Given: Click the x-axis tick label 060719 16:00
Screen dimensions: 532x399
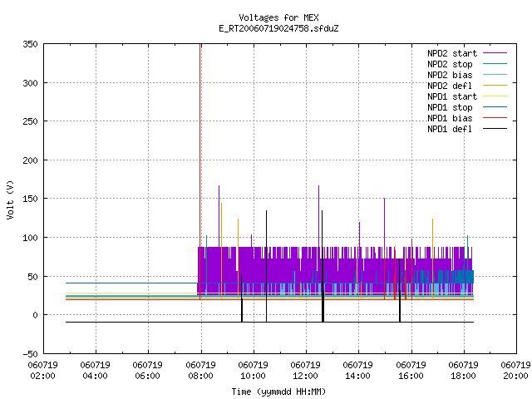Looking at the screenshot, I should click(x=411, y=371).
